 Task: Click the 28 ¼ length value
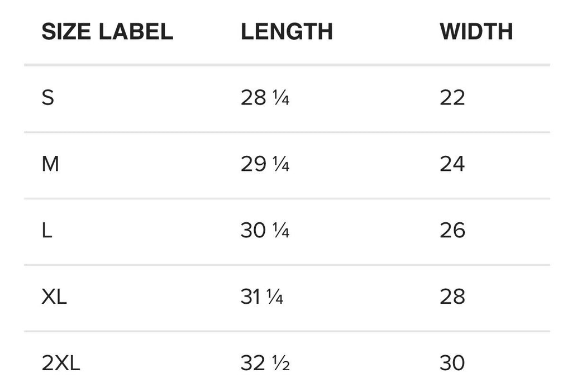click(x=265, y=98)
